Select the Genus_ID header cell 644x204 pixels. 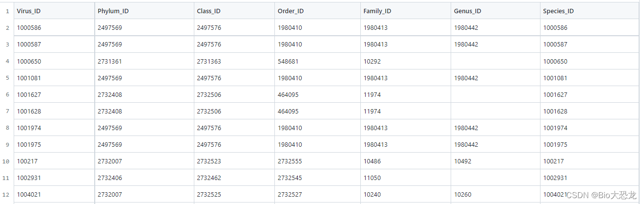pyautogui.click(x=496, y=11)
